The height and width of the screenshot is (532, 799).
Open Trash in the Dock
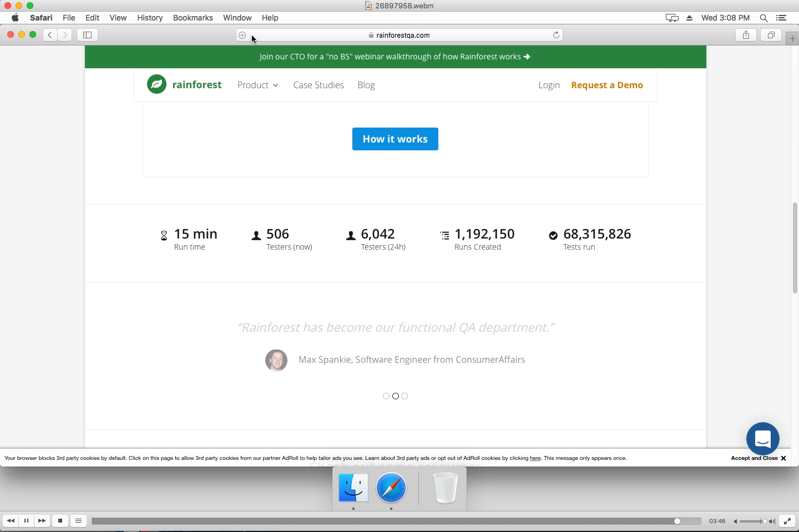pyautogui.click(x=445, y=488)
